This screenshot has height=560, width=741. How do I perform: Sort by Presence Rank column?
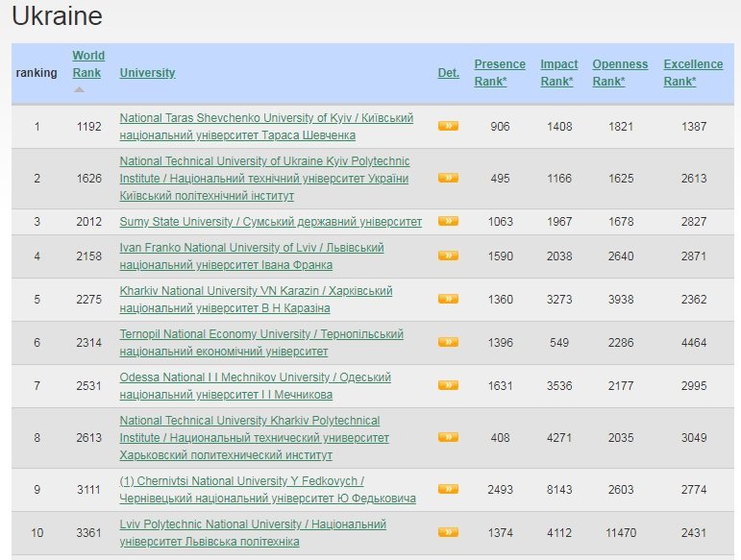pos(500,73)
